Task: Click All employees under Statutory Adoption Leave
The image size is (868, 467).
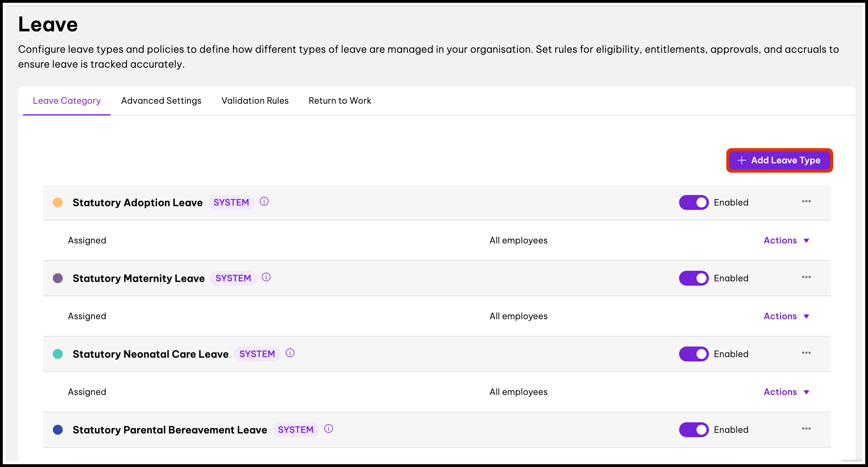Action: (x=518, y=240)
